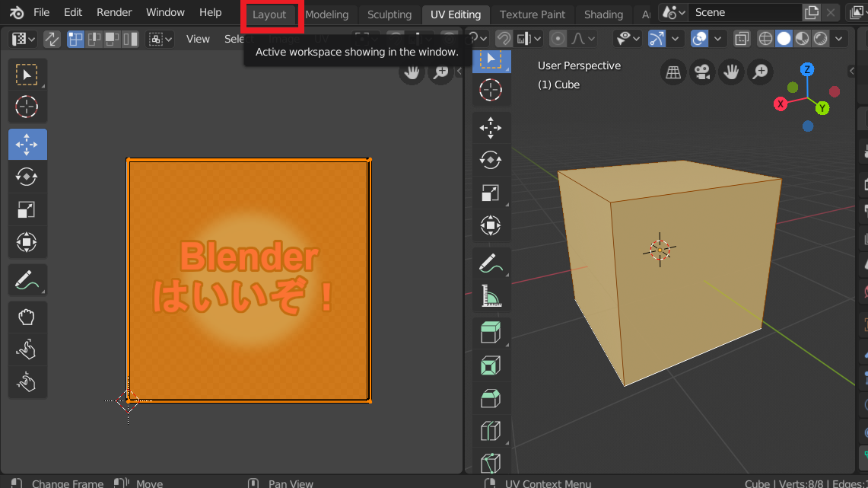868x488 pixels.
Task: Switch to the Layout workspace tab
Action: (269, 14)
